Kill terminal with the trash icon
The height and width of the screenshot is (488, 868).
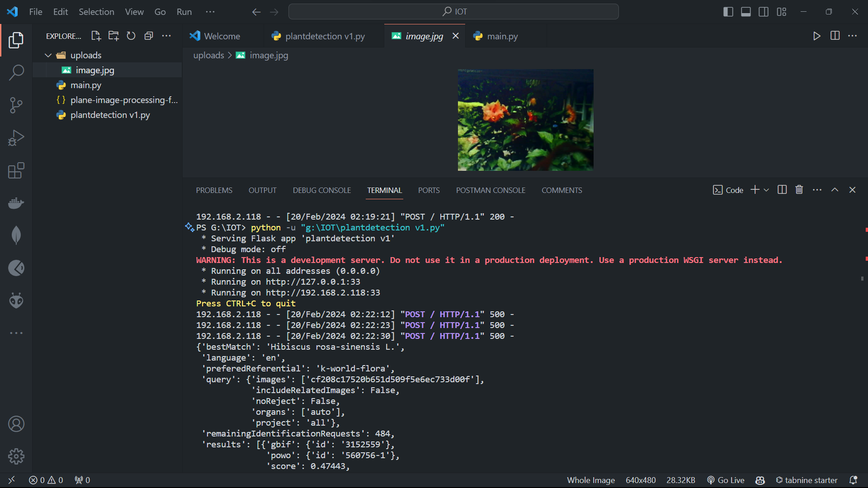click(x=799, y=190)
